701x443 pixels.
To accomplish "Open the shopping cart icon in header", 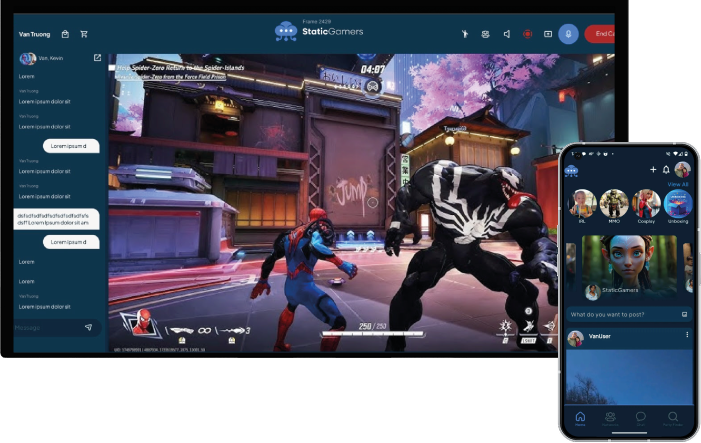I will (x=84, y=34).
